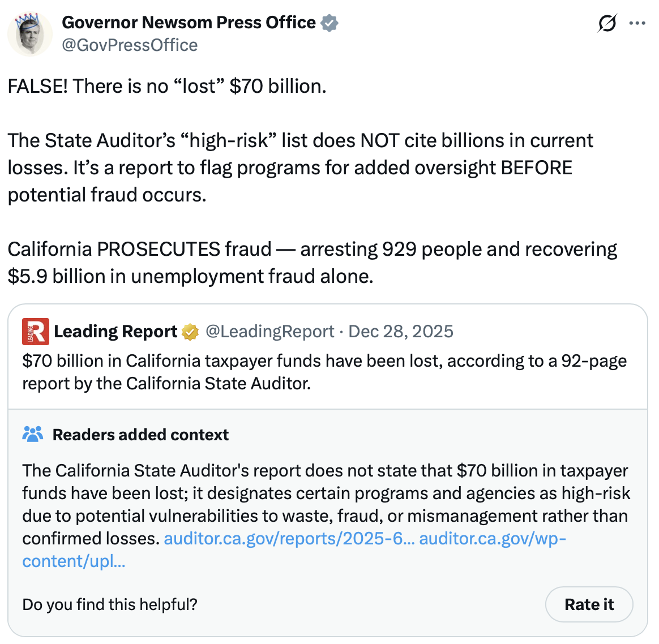
Task: Open the Dec 28, 2025 timestamp
Action: click(x=401, y=332)
